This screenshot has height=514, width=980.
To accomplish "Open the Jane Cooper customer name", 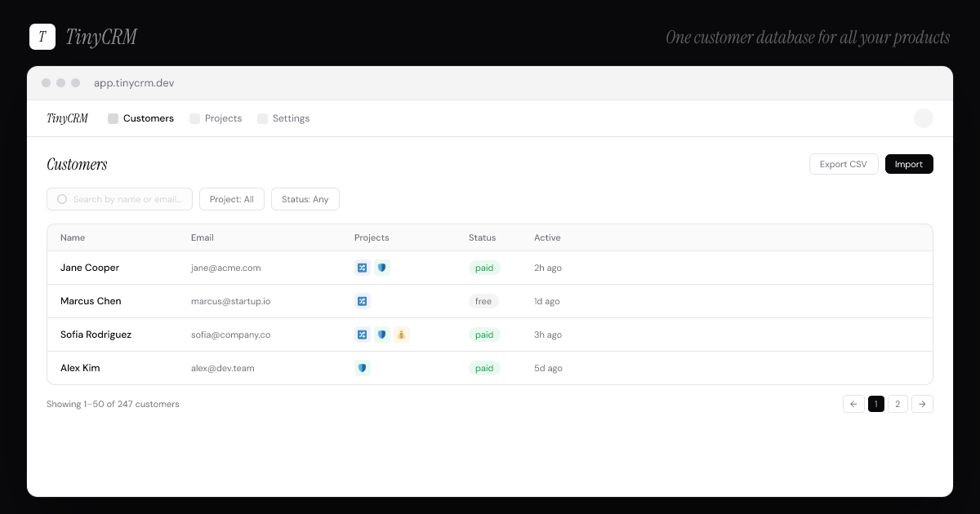I will click(90, 268).
